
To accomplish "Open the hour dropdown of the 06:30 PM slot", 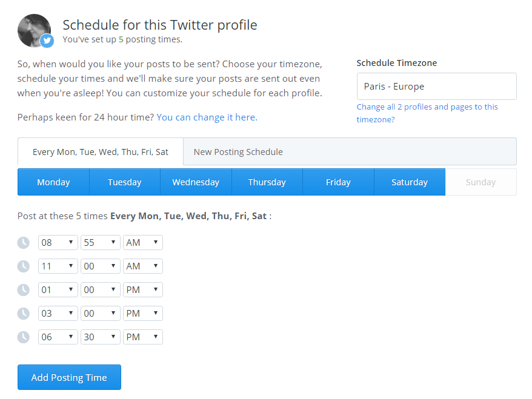I will pyautogui.click(x=58, y=337).
